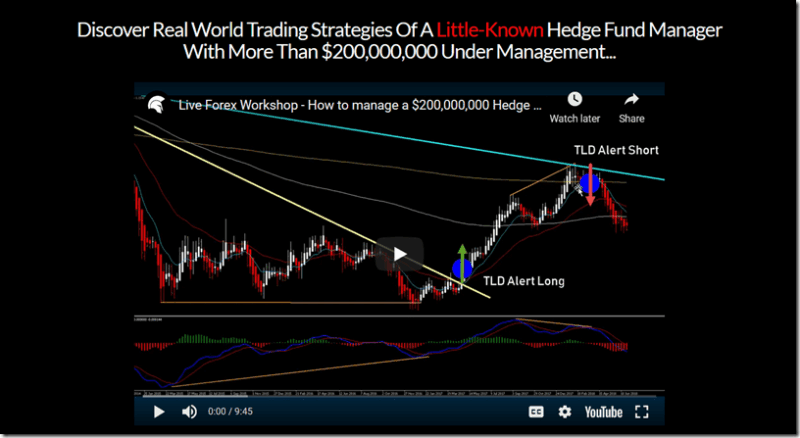Click the headline about hedge fund manager
The width and height of the screenshot is (800, 438).
pyautogui.click(x=400, y=39)
